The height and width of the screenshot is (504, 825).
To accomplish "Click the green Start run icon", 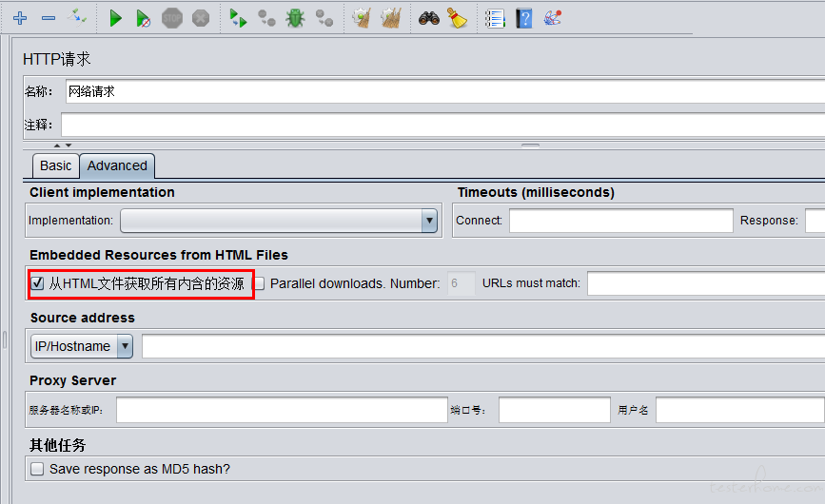I will point(115,18).
